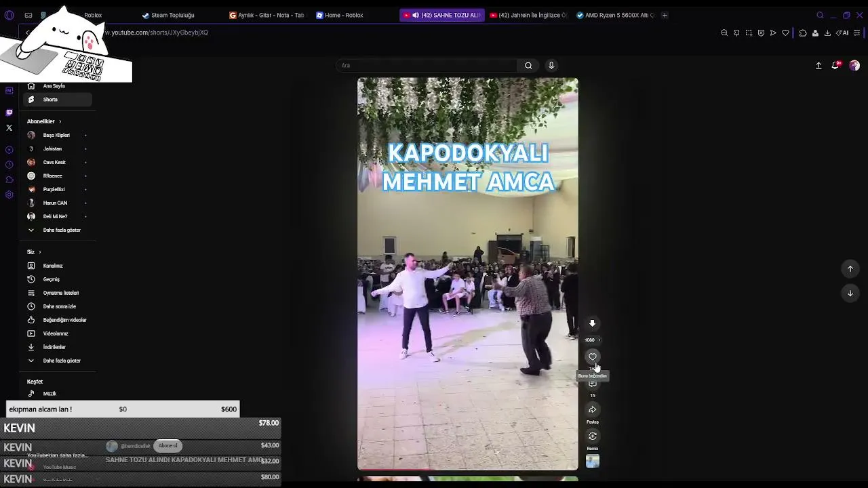Open browser downloads arrow in toolbar
The height and width of the screenshot is (488, 868).
click(x=827, y=33)
